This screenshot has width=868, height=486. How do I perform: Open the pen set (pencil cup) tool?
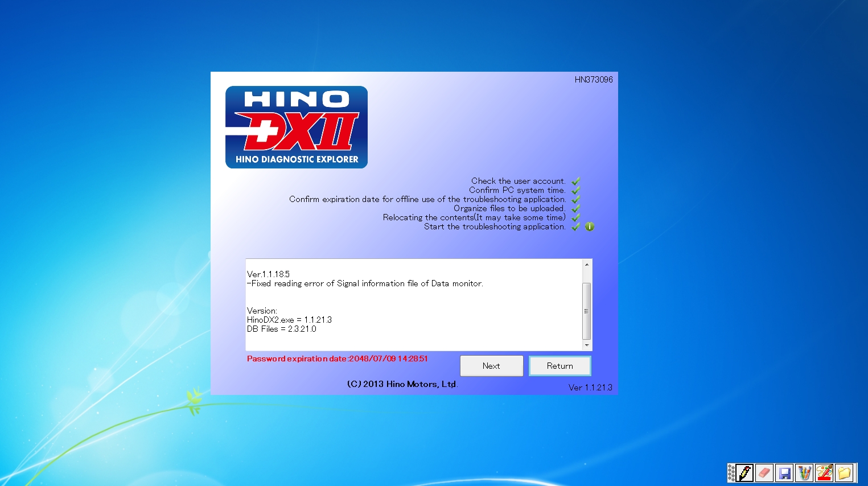(x=804, y=473)
